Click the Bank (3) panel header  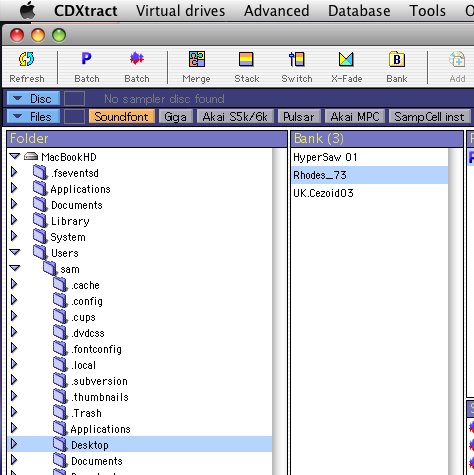click(377, 138)
